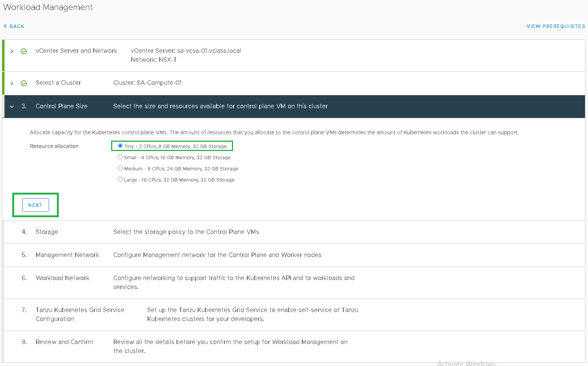Image resolution: width=588 pixels, height=366 pixels.
Task: Open step 4 Storage section
Action: (x=47, y=232)
